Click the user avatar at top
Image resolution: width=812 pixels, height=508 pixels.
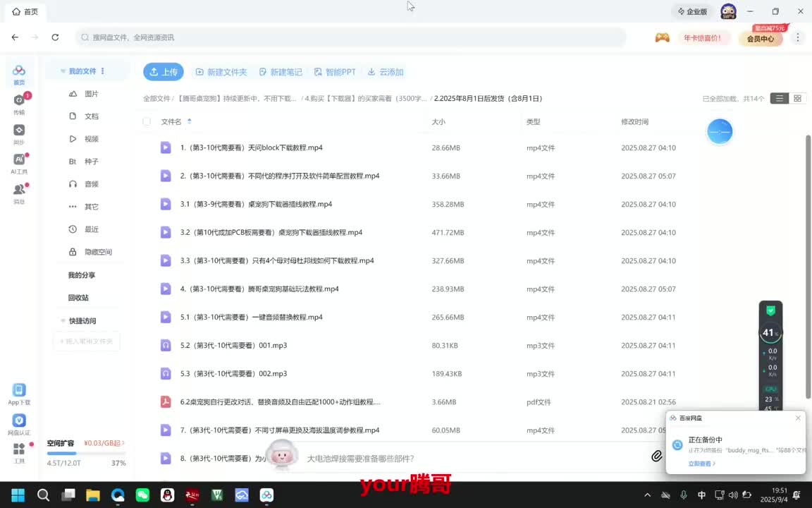(728, 11)
